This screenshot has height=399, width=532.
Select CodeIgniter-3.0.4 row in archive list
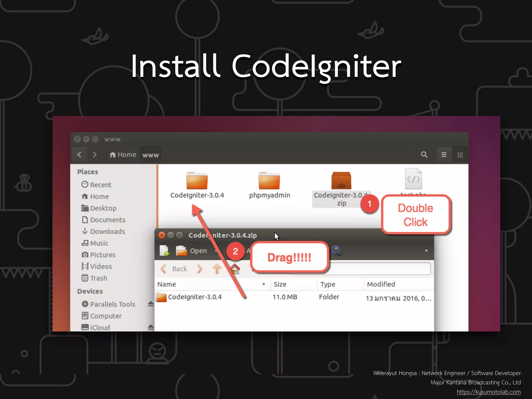coord(295,297)
